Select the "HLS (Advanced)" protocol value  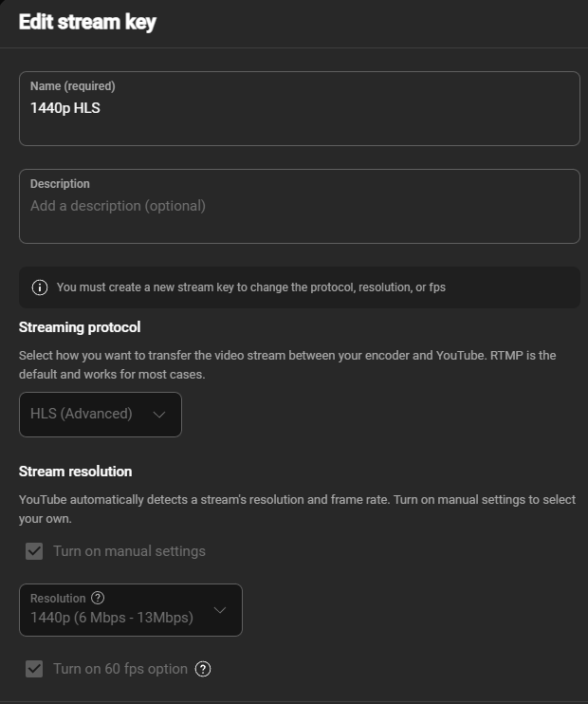(x=82, y=415)
